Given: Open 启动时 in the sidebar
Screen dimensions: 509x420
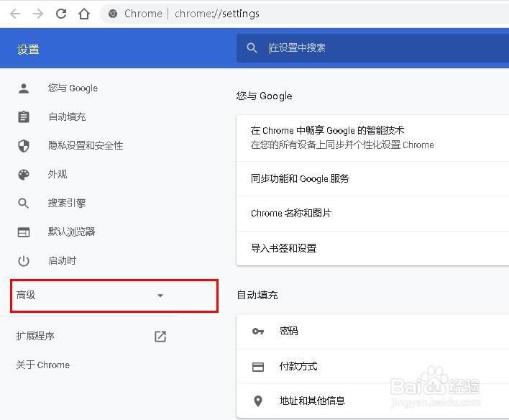Looking at the screenshot, I should coord(62,260).
